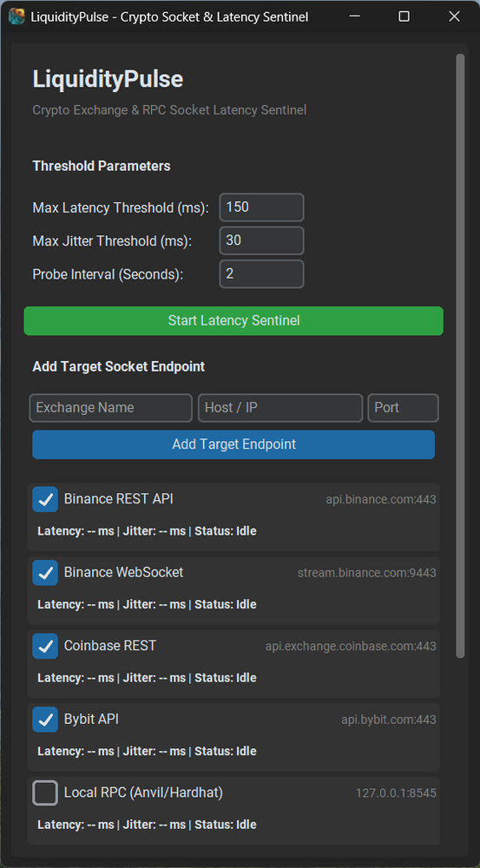Click the Add Target Socket Endpoint heading
The image size is (480, 868).
click(x=118, y=366)
